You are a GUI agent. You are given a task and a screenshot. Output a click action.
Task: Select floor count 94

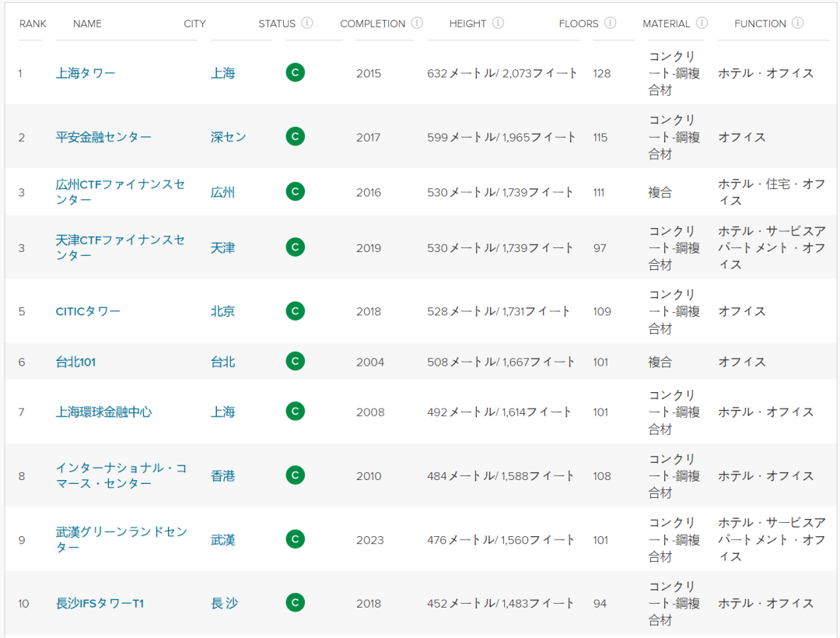600,604
